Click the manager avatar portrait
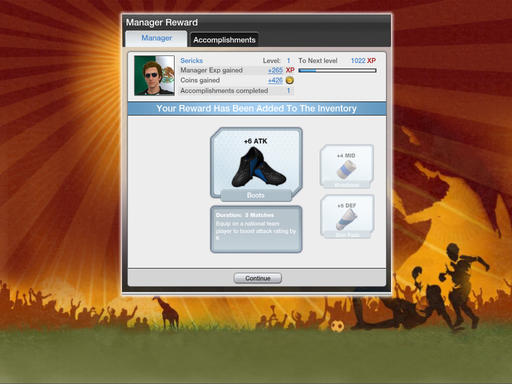 click(154, 75)
